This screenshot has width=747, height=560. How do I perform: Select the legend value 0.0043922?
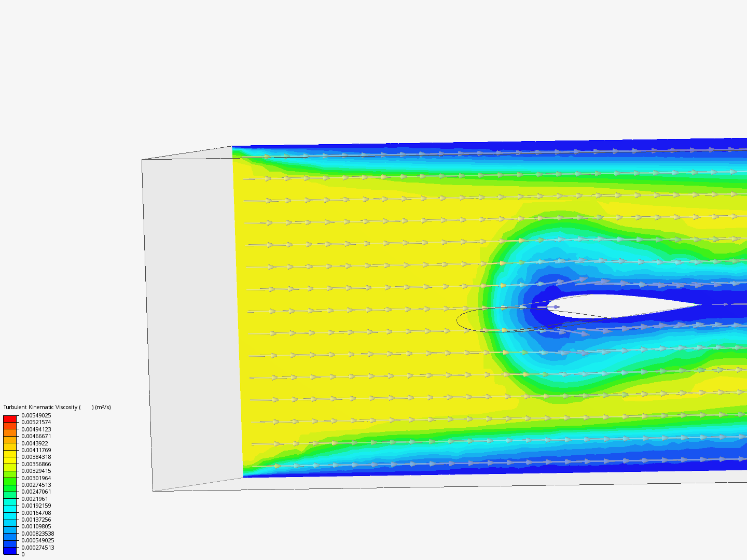[35, 443]
